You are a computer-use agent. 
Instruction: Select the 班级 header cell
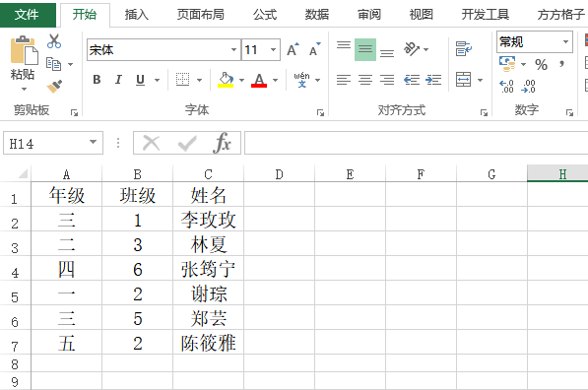137,195
